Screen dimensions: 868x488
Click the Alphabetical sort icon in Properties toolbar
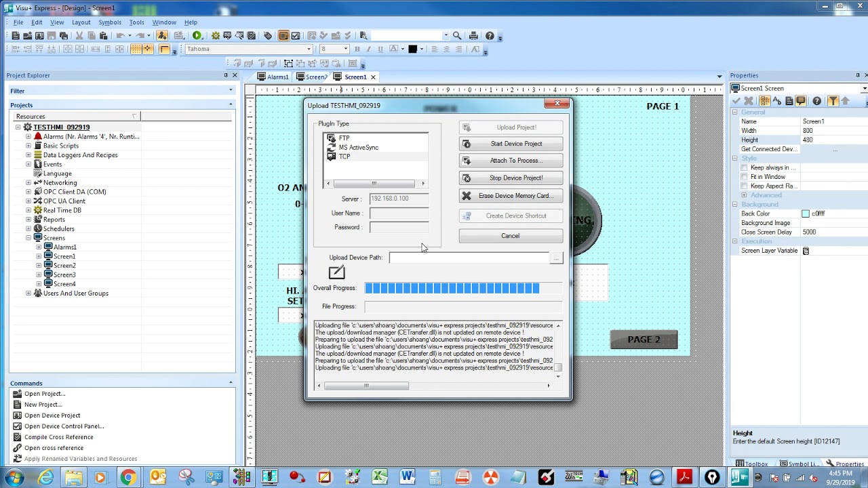tap(776, 101)
